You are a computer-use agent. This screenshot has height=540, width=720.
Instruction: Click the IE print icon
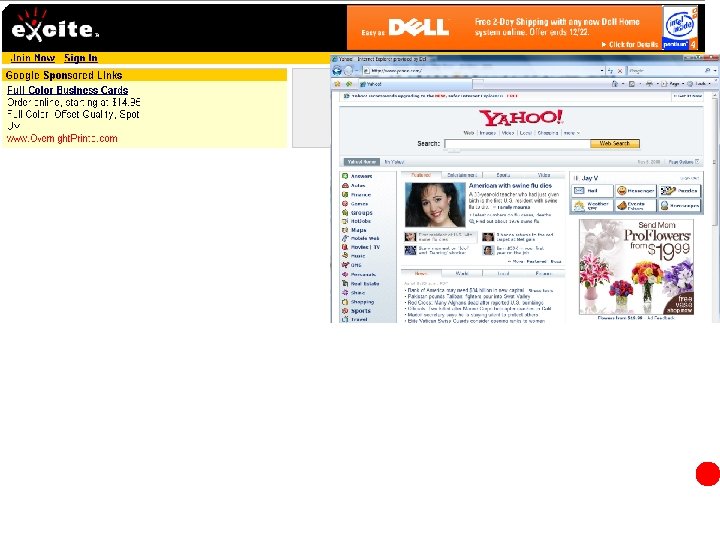pos(649,84)
